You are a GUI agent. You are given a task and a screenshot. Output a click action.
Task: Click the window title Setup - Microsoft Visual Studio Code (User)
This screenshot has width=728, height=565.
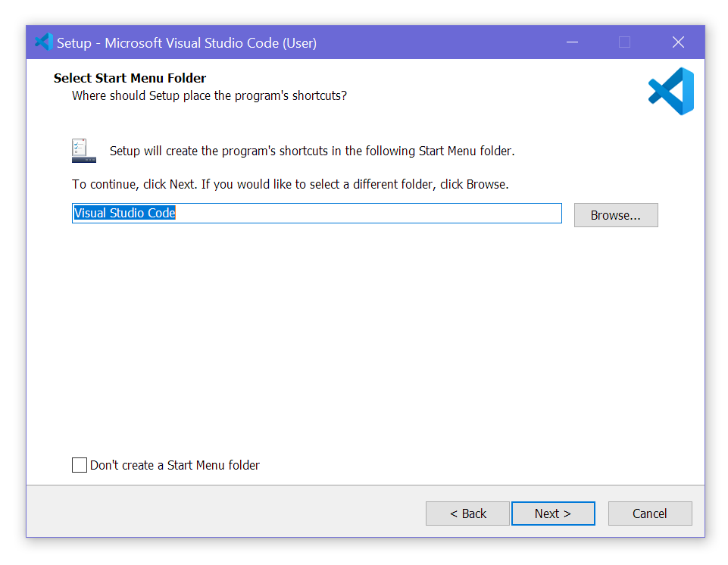pos(186,42)
